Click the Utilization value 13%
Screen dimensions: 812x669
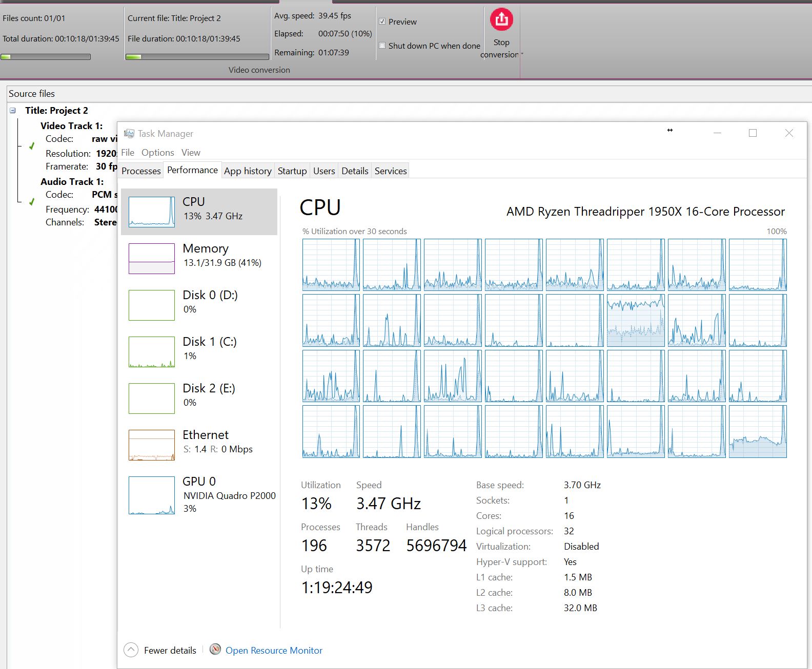coord(316,504)
